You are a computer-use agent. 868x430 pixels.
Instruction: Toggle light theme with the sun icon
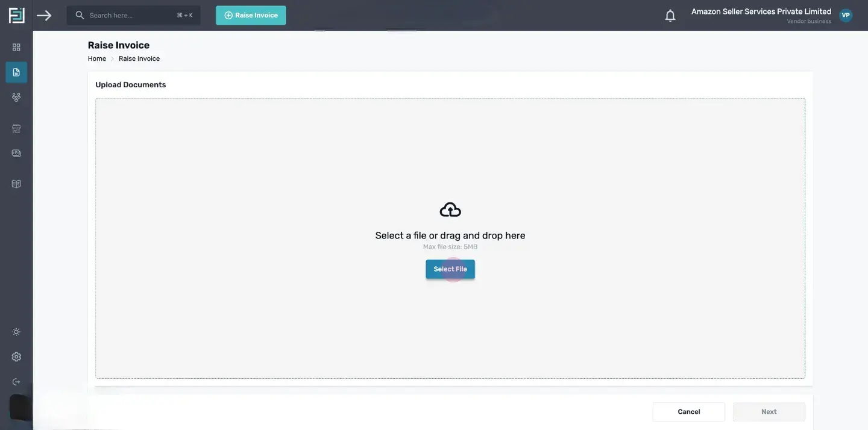click(16, 332)
